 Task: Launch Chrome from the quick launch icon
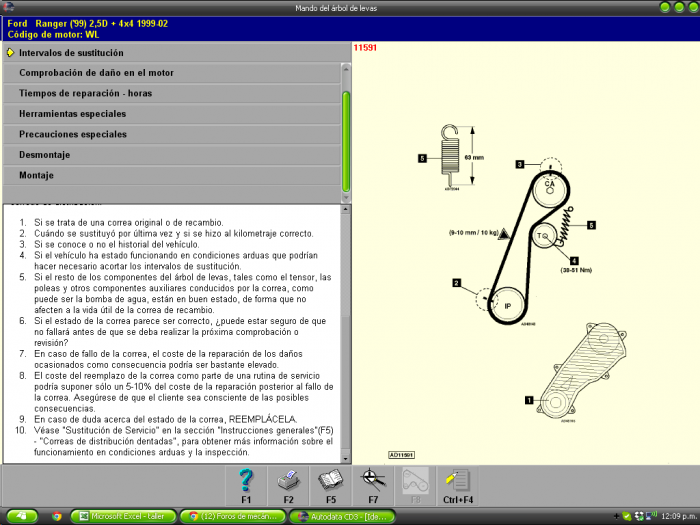pos(56,517)
